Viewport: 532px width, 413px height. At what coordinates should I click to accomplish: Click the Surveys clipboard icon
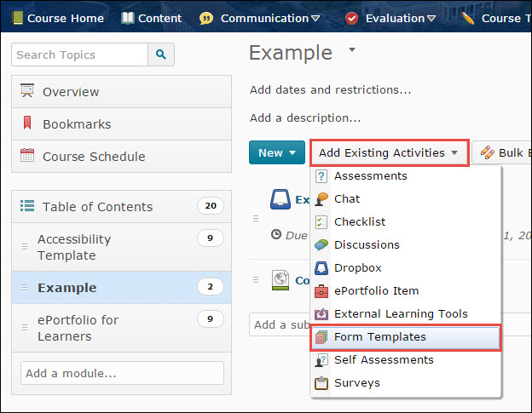click(x=321, y=382)
